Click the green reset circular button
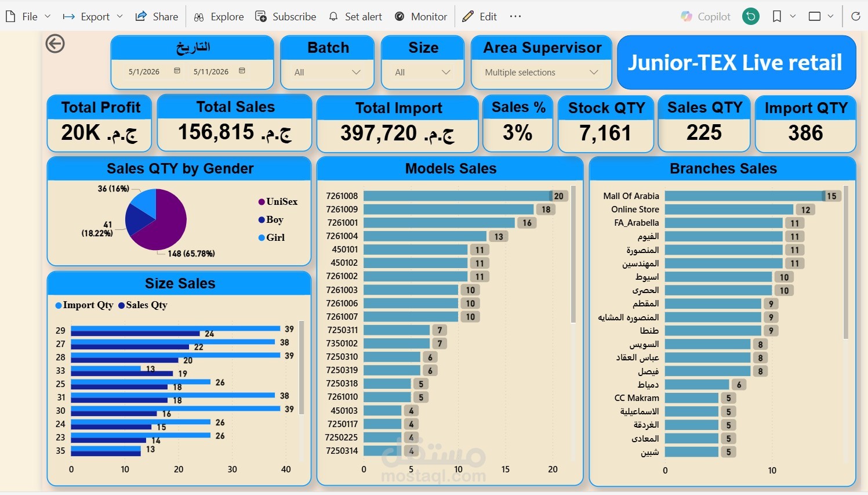 pos(751,17)
